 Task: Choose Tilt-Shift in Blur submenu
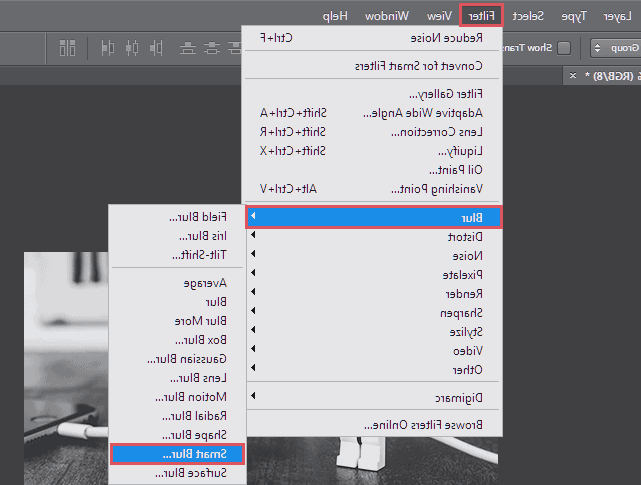[x=177, y=255]
